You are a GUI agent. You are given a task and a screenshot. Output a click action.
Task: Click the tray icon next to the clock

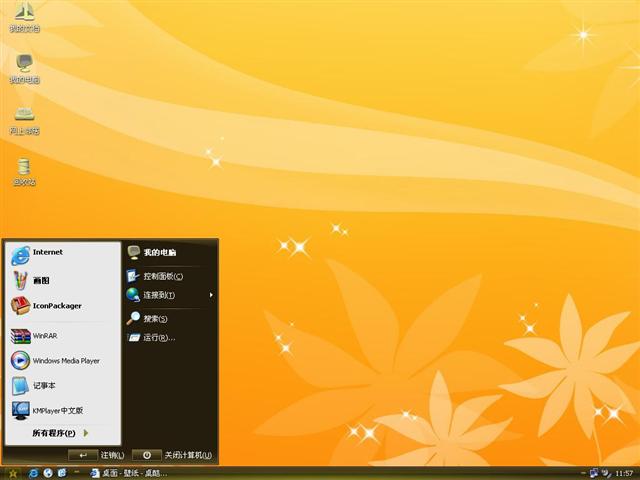[607, 473]
